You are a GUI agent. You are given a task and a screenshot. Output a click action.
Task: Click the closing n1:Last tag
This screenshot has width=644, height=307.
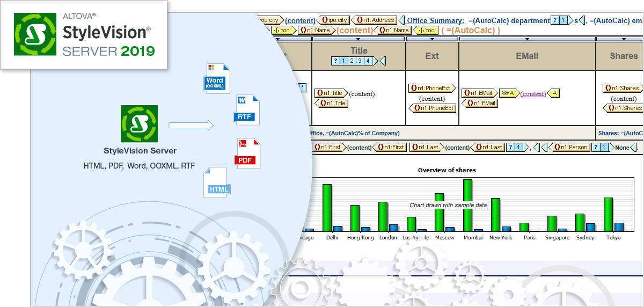[x=487, y=147]
